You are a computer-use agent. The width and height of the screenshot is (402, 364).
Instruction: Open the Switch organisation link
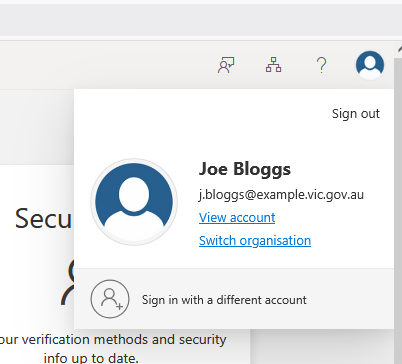pyautogui.click(x=255, y=240)
